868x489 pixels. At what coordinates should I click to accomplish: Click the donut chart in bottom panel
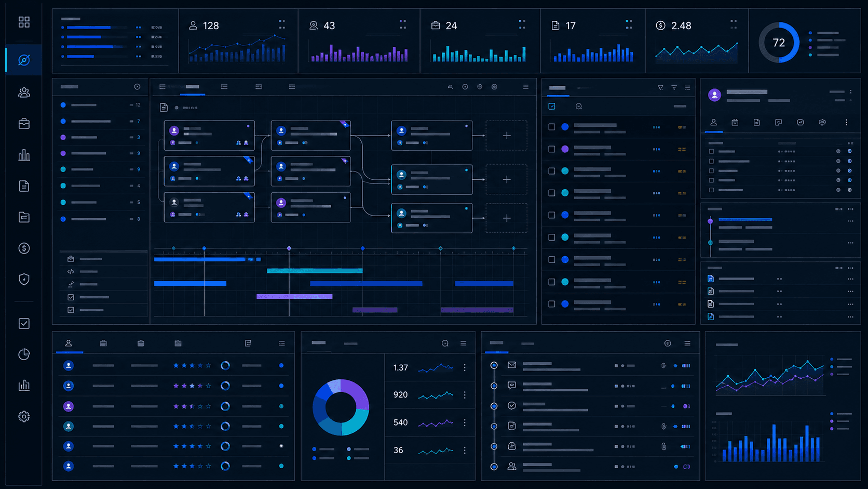coord(341,407)
